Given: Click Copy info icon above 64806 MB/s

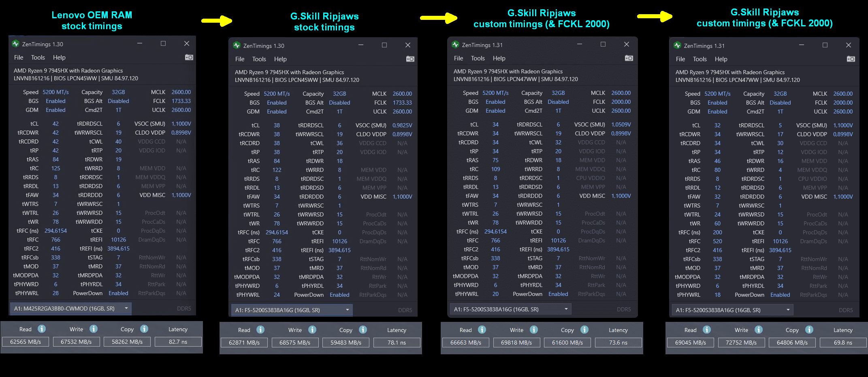Looking at the screenshot, I should (x=809, y=330).
